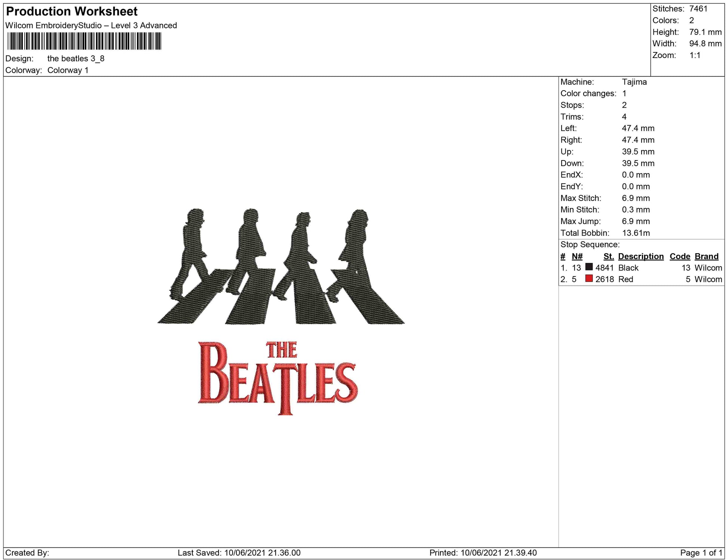Click the Production Worksheet title
Viewport: 728px width, 560px height.
pyautogui.click(x=72, y=11)
